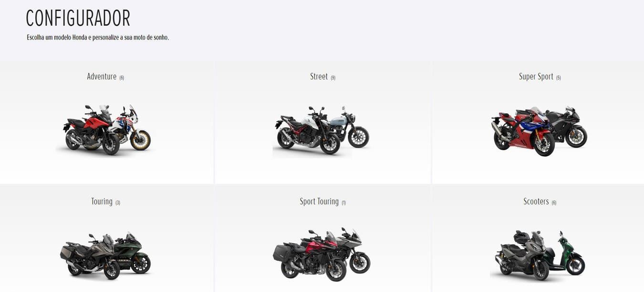
Task: Open the Sport Touring category
Action: pyautogui.click(x=319, y=201)
